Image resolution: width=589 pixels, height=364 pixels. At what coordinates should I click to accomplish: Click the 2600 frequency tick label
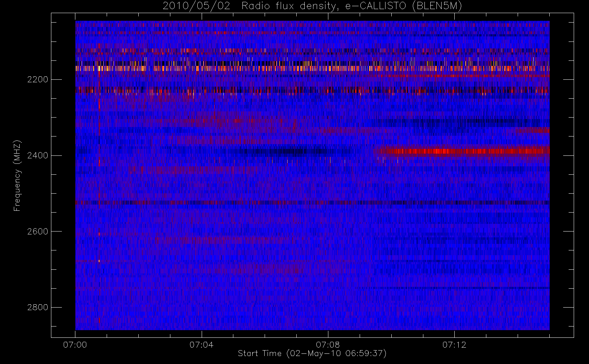37,232
